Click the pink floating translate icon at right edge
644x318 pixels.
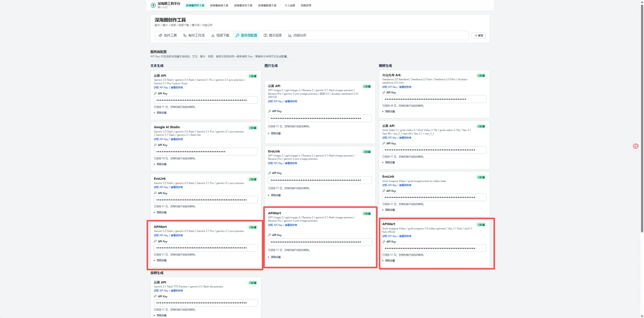636,146
